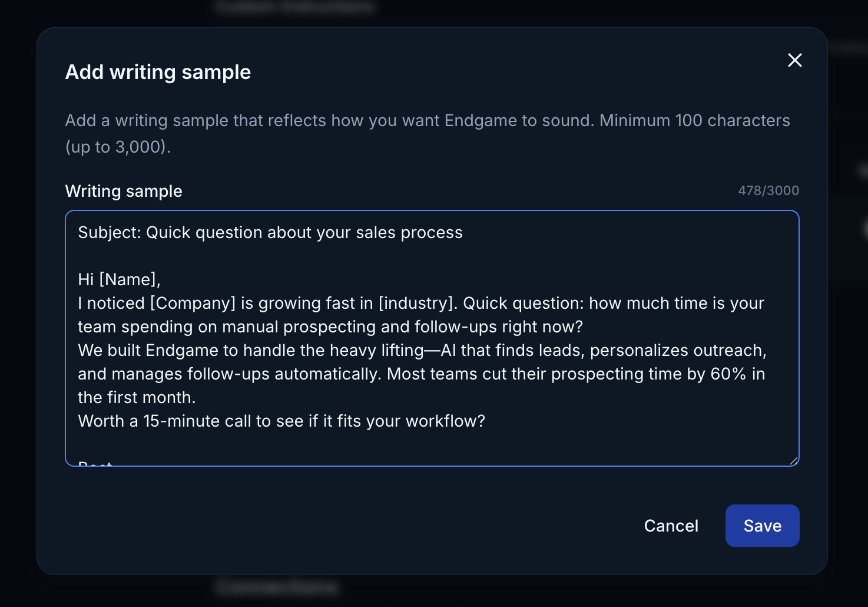This screenshot has width=868, height=607.
Task: Save the writing sample
Action: 762,525
